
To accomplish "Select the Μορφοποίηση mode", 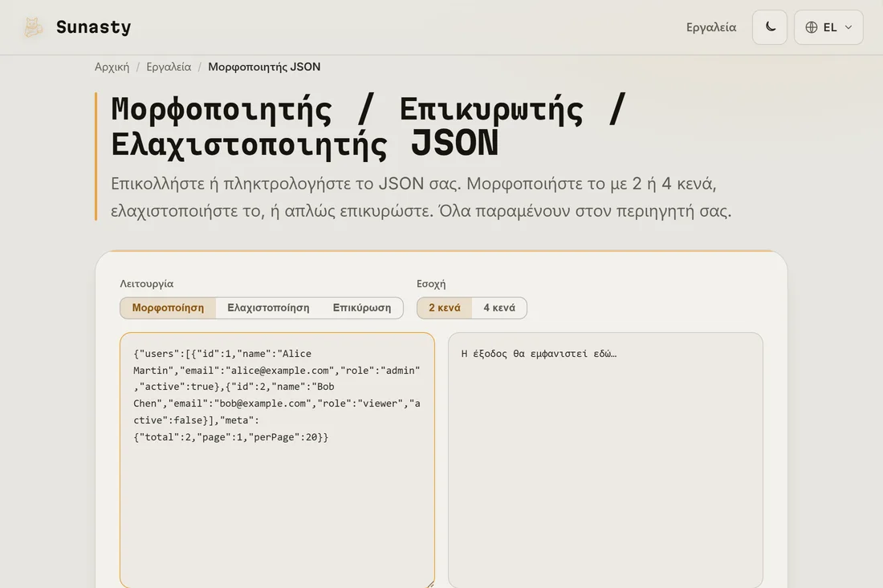I will [168, 308].
